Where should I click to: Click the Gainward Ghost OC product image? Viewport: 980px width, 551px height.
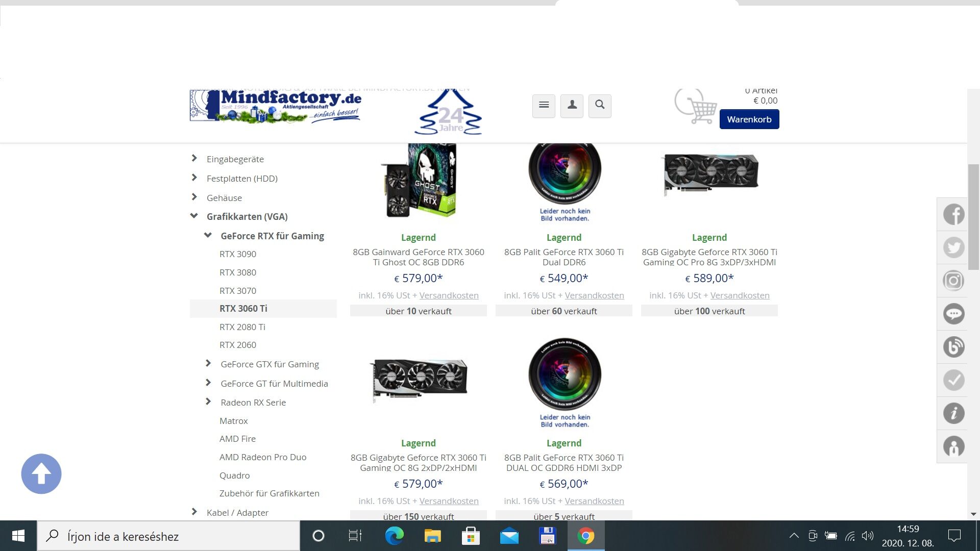[419, 181]
